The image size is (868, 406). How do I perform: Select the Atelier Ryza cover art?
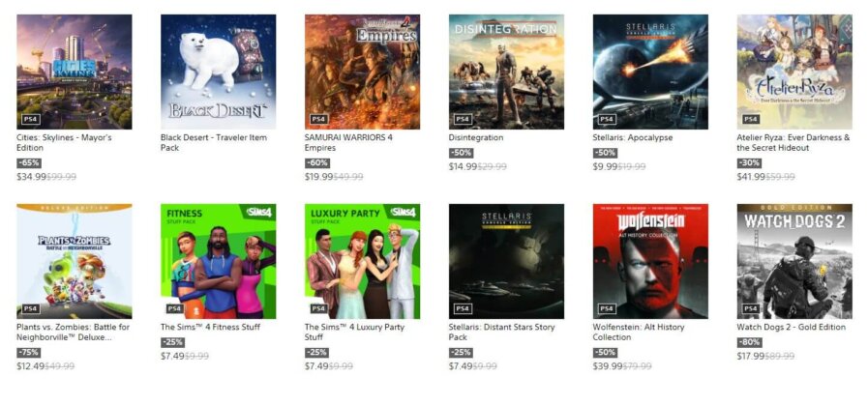794,72
